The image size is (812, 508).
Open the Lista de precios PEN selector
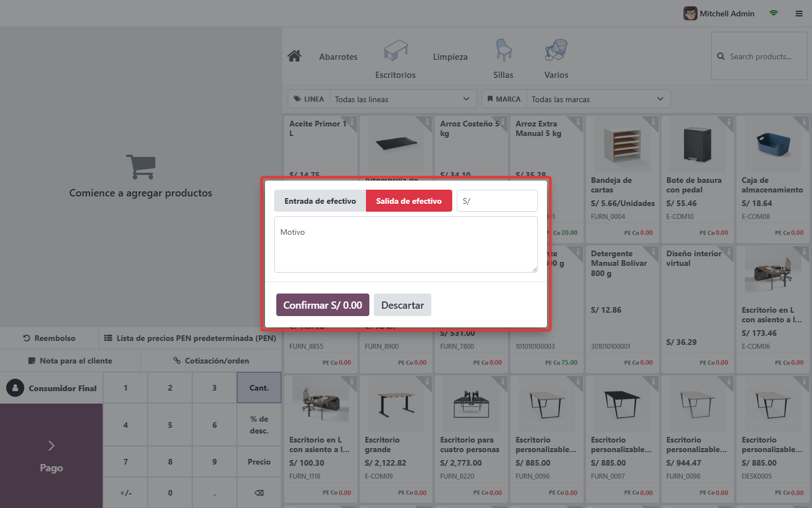point(190,338)
